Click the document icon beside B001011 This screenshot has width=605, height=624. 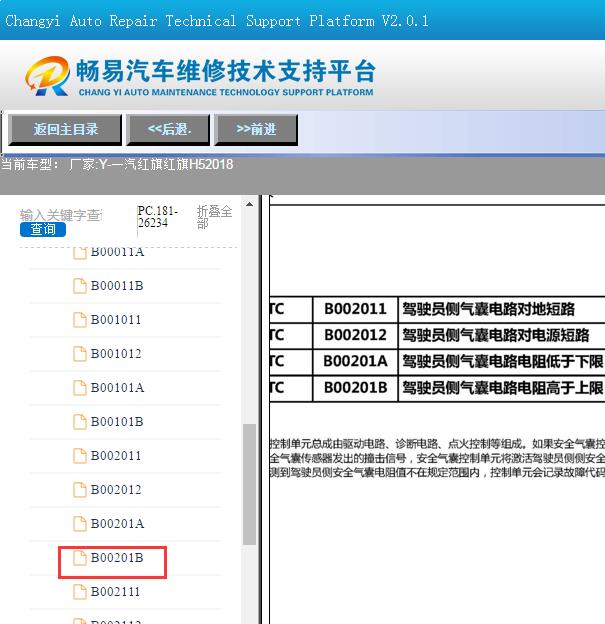(x=80, y=320)
